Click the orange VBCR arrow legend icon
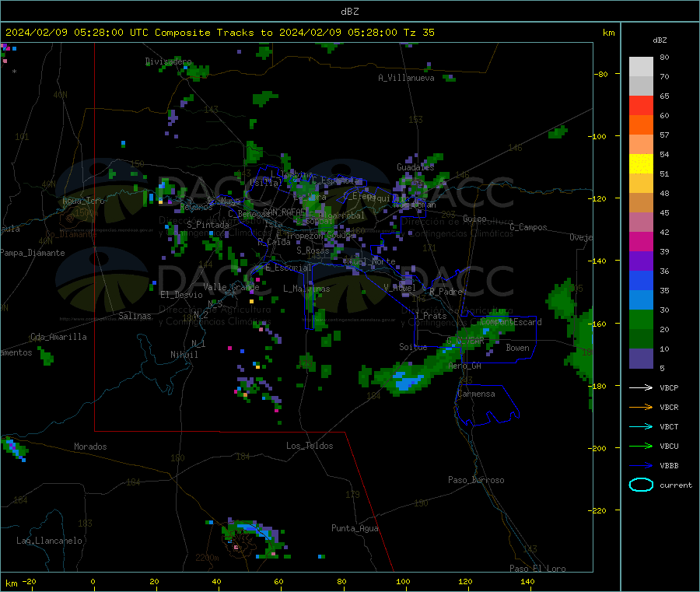Image resolution: width=700 pixels, height=592 pixels. (641, 407)
